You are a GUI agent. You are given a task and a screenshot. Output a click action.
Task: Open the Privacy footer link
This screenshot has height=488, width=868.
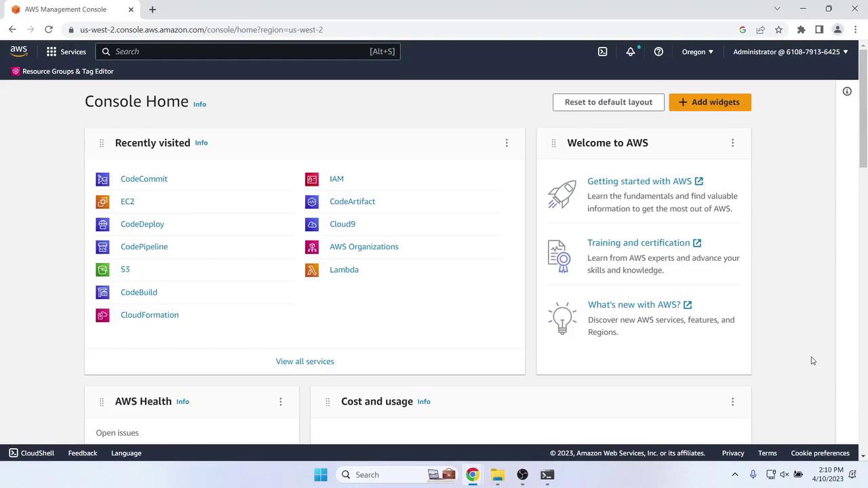(733, 453)
